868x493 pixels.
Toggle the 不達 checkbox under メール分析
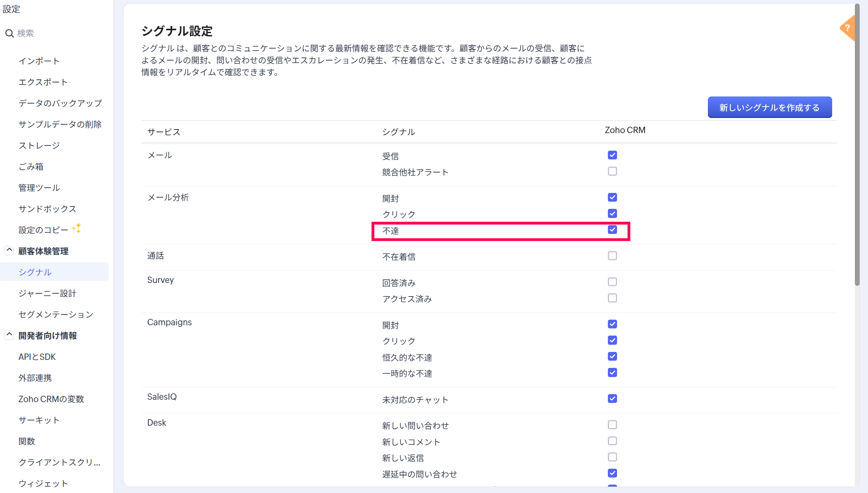click(x=612, y=230)
